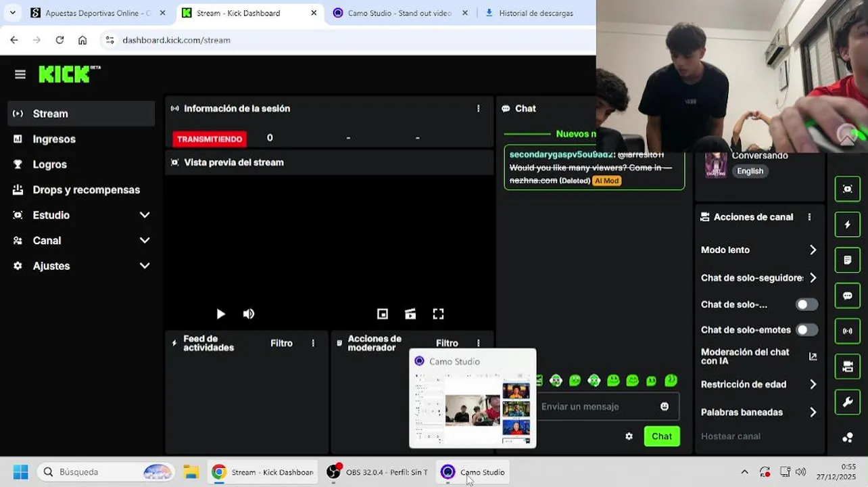Toggle activity feed lightning icon in rail
Image resolution: width=868 pixels, height=487 pixels.
click(847, 225)
